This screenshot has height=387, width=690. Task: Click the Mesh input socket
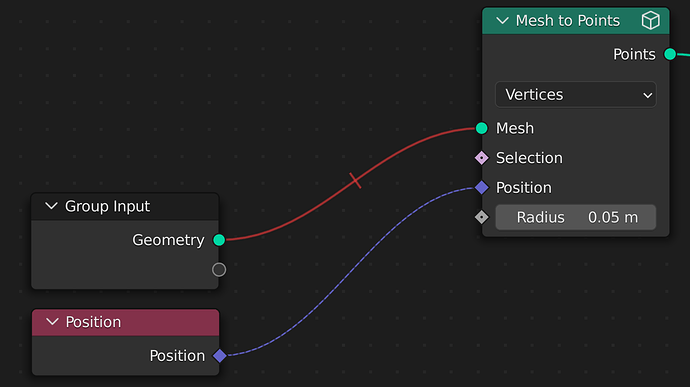tap(481, 128)
